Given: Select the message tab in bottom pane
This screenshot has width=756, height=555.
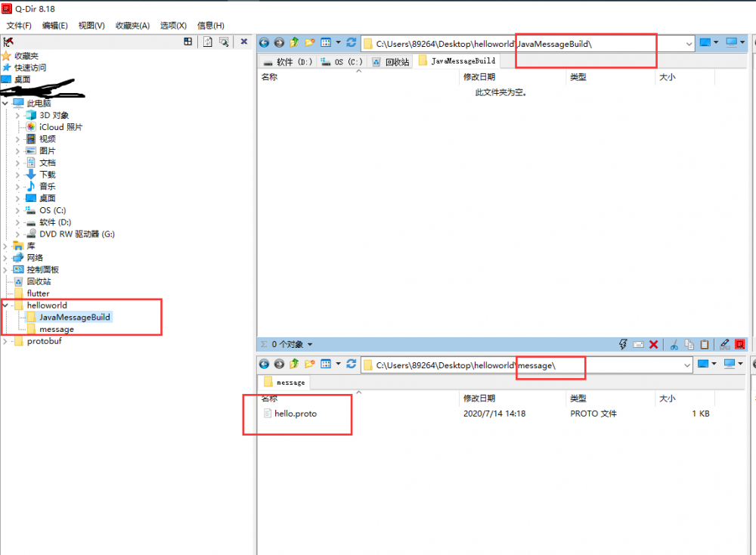Looking at the screenshot, I should pyautogui.click(x=284, y=383).
